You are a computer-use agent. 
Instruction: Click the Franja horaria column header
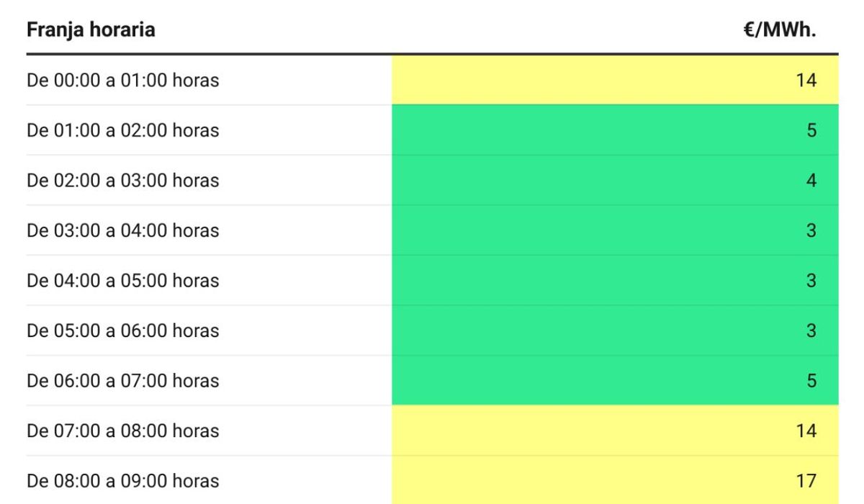(91, 30)
